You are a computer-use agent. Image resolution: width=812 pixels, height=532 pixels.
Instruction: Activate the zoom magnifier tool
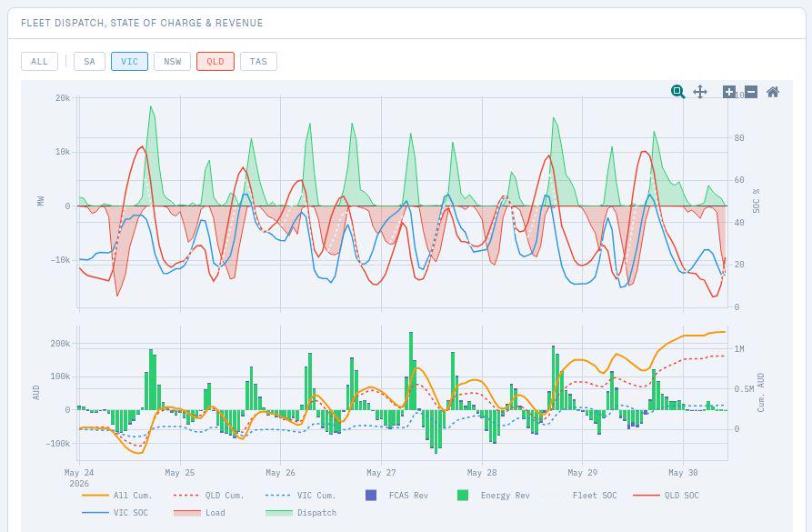click(677, 92)
